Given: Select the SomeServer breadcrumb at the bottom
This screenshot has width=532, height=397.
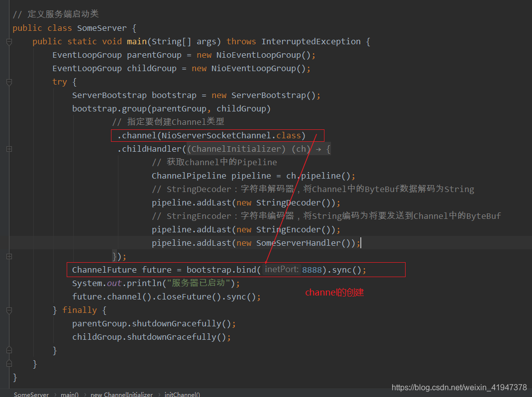Looking at the screenshot, I should (31, 394).
